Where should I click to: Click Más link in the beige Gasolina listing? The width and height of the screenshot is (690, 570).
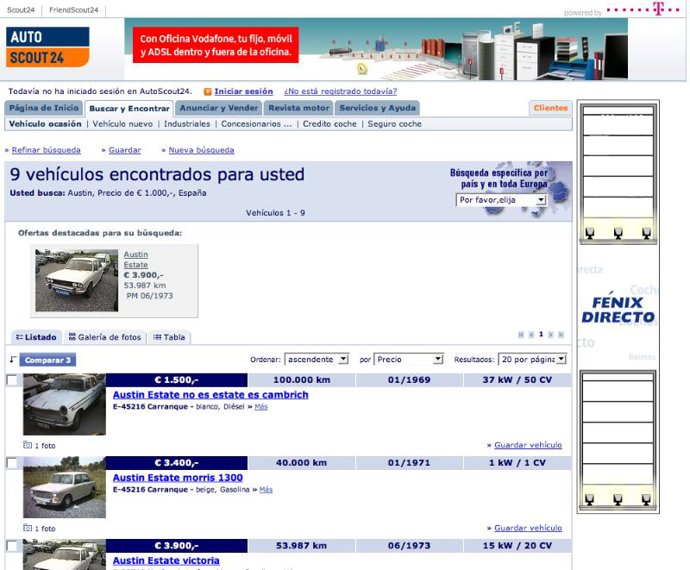click(266, 489)
